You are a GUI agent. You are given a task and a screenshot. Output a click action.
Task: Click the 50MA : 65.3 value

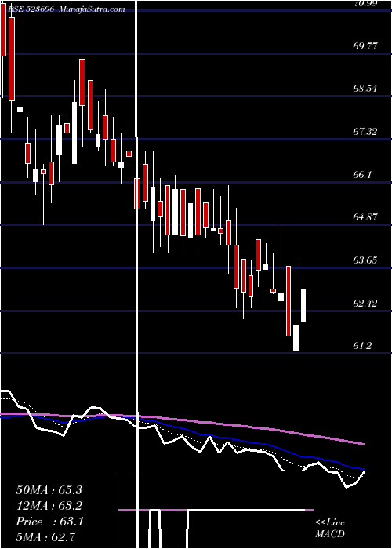[x=49, y=490]
